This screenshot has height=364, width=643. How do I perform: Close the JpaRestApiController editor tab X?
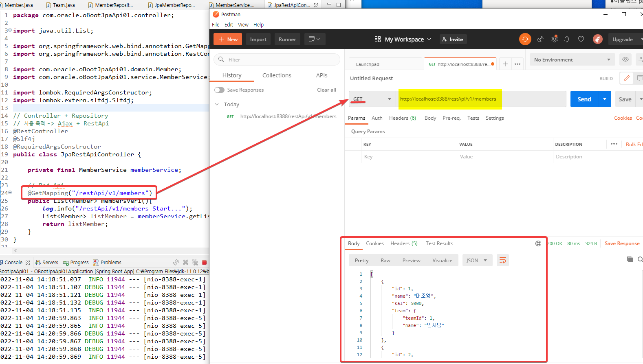316,5
